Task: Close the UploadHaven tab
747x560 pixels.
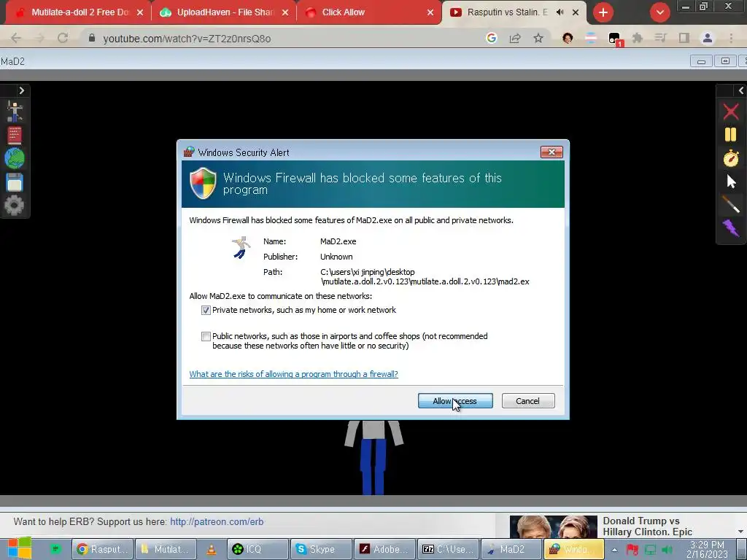Action: 285,13
